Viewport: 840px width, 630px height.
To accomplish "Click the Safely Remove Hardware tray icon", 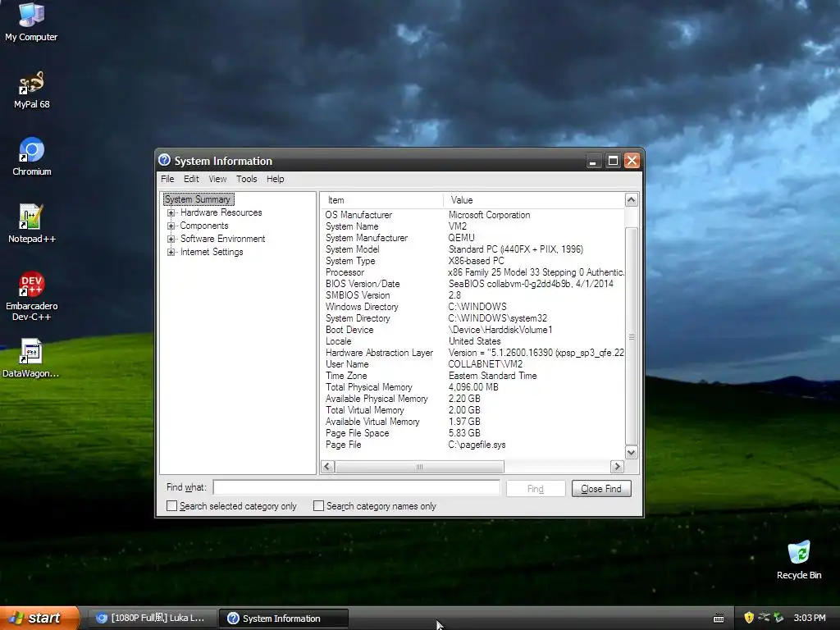I will [778, 618].
